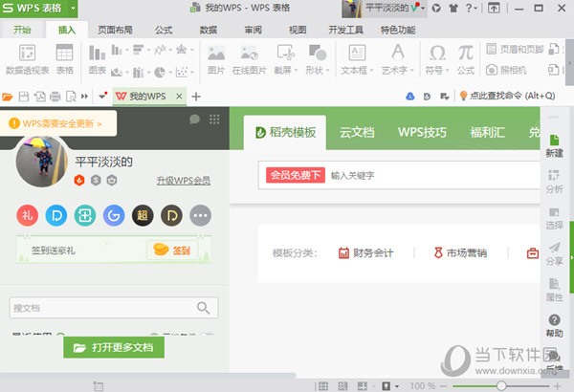Image resolution: width=574 pixels, height=392 pixels.
Task: Open the 公式 ribbon tab
Action: 164,30
